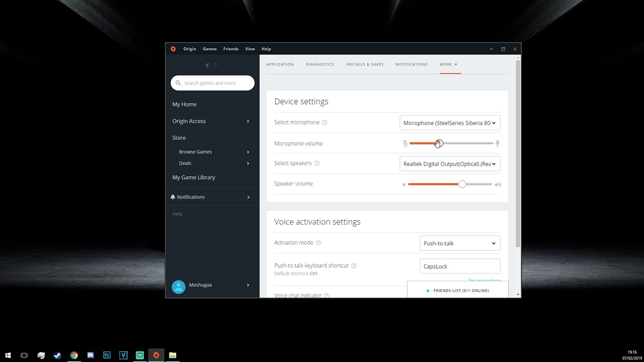The image size is (644, 362).
Task: Click the muted microphone icon beside the slider
Action: click(405, 143)
